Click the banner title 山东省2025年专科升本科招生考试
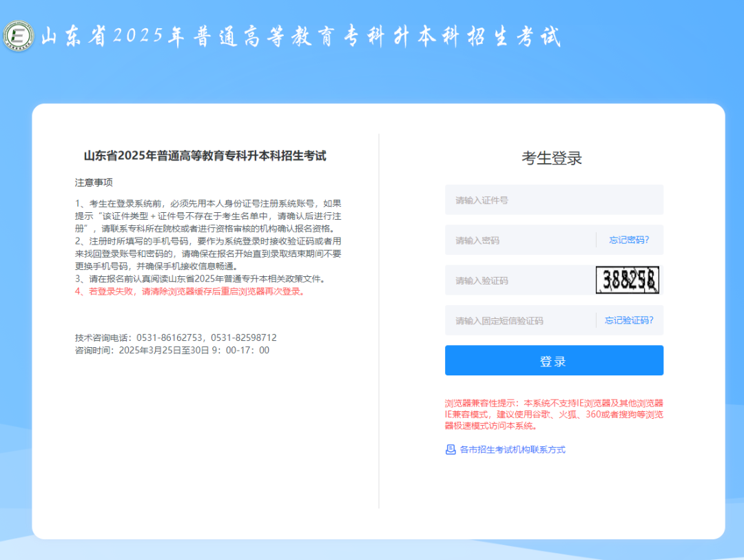744x560 pixels. [x=303, y=36]
